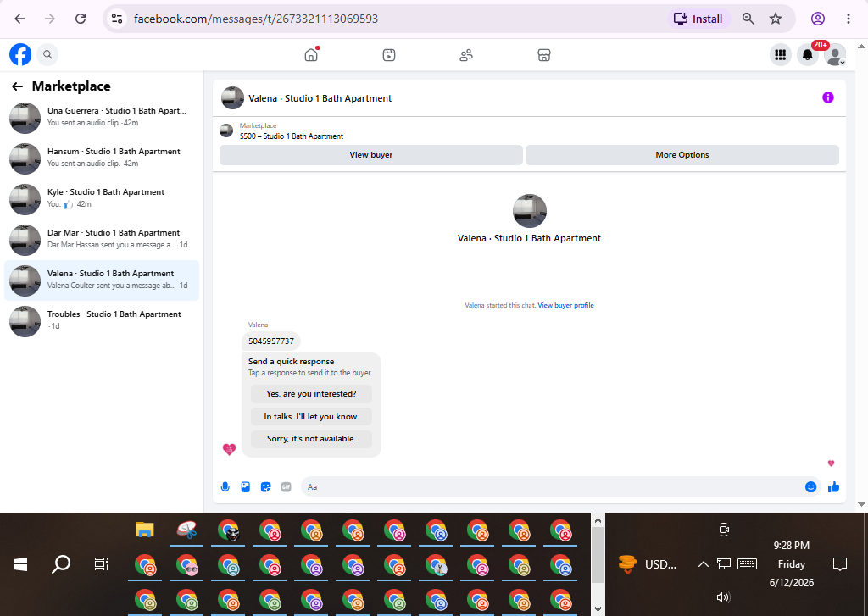
Task: Open the Snipping Tool taskbar icon
Action: click(186, 530)
